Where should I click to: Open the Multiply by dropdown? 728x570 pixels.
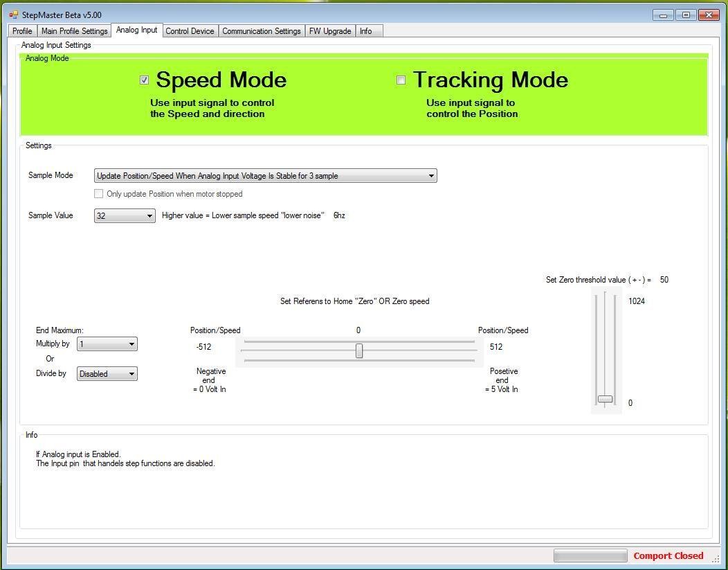point(107,344)
